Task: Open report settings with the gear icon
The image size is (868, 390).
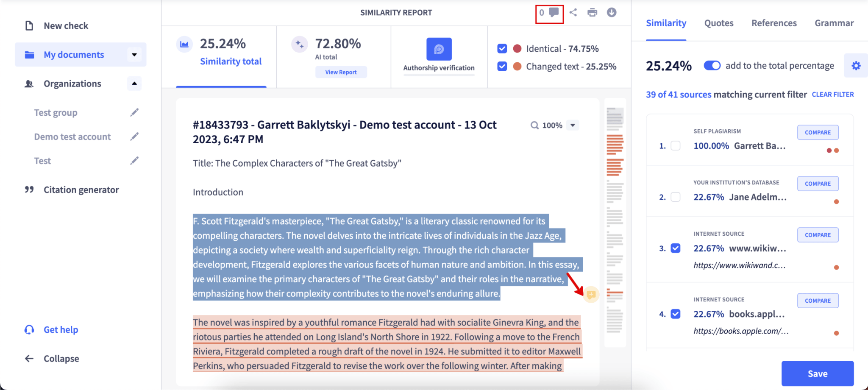Action: 856,65
